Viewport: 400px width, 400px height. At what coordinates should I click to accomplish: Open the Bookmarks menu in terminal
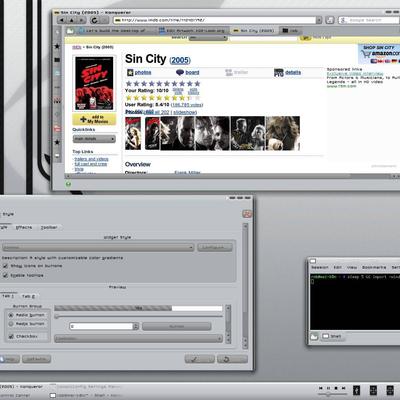pyautogui.click(x=374, y=267)
